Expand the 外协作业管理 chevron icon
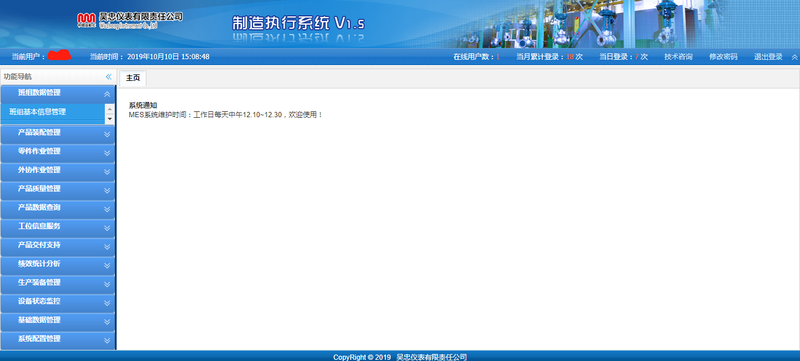The height and width of the screenshot is (361, 800). (107, 172)
